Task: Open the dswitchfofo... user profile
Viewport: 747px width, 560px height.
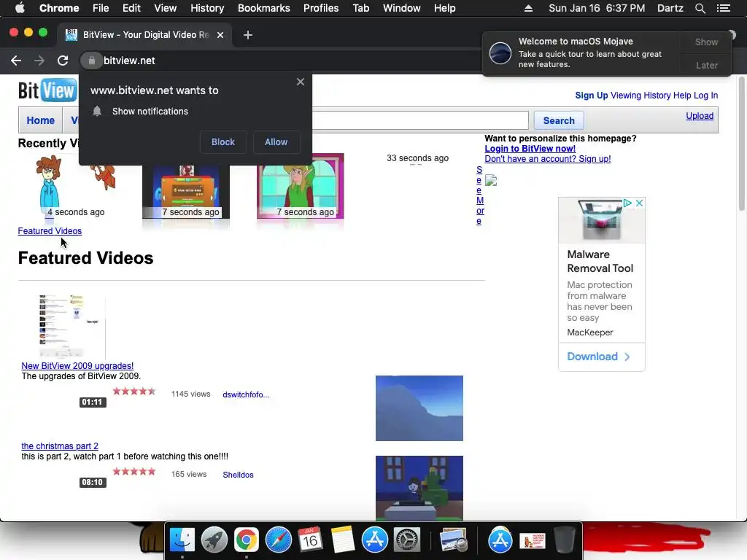Action: 246,394
